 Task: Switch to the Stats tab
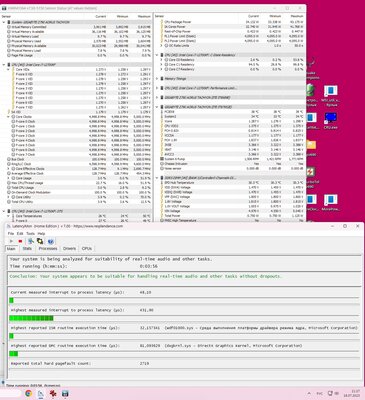pyautogui.click(x=27, y=249)
